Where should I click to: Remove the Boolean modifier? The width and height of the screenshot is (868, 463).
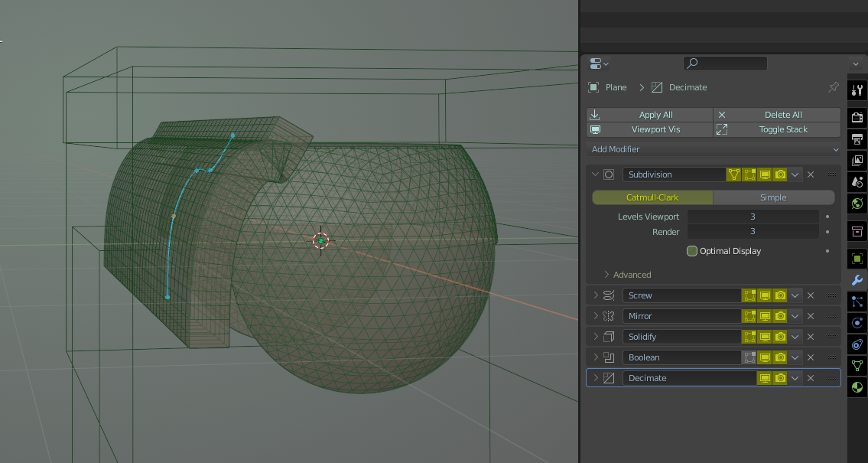coord(811,357)
